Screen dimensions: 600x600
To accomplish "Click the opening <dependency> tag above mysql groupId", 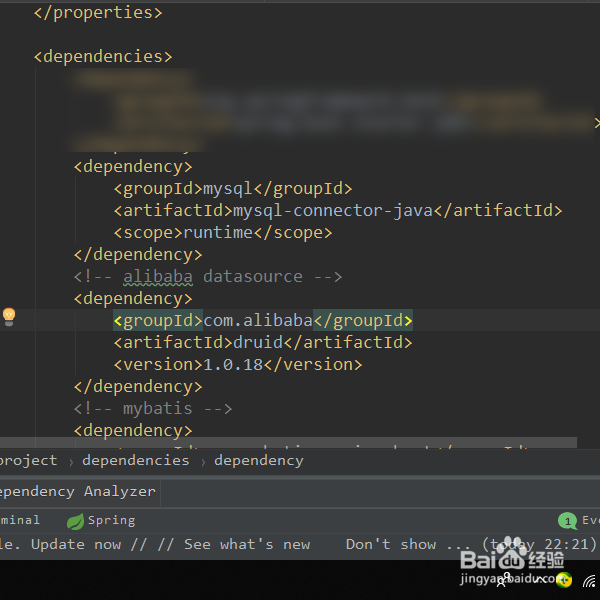I will pos(133,167).
